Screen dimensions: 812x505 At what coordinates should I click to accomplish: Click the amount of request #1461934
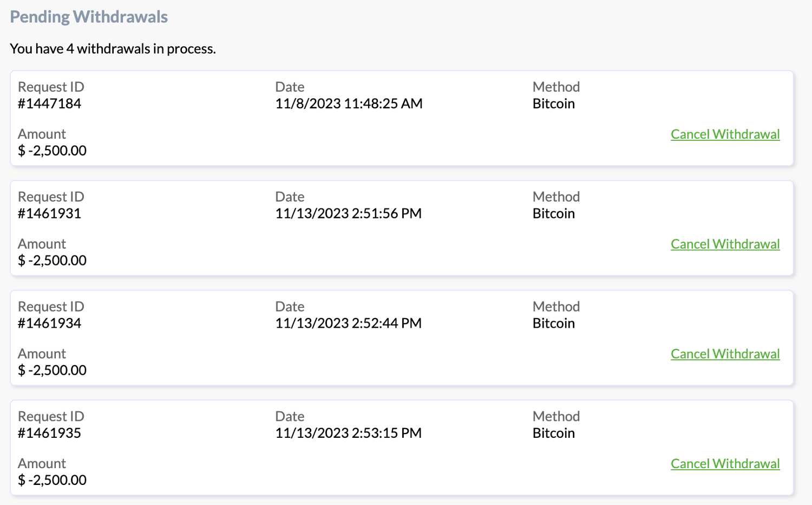(52, 370)
